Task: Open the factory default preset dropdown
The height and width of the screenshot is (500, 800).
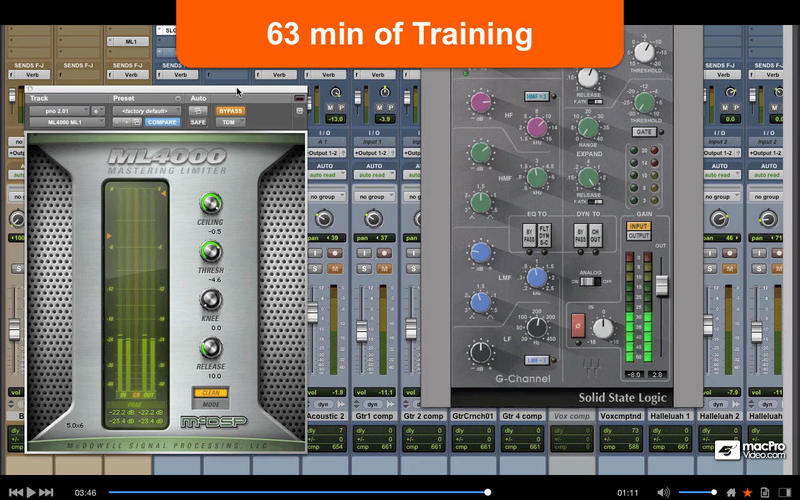Action: (147, 111)
